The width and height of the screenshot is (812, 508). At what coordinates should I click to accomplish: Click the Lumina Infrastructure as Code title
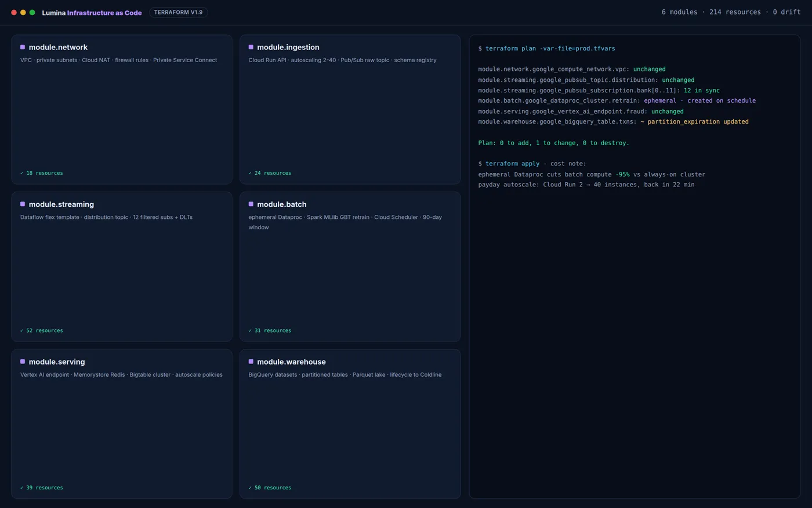pyautogui.click(x=92, y=13)
